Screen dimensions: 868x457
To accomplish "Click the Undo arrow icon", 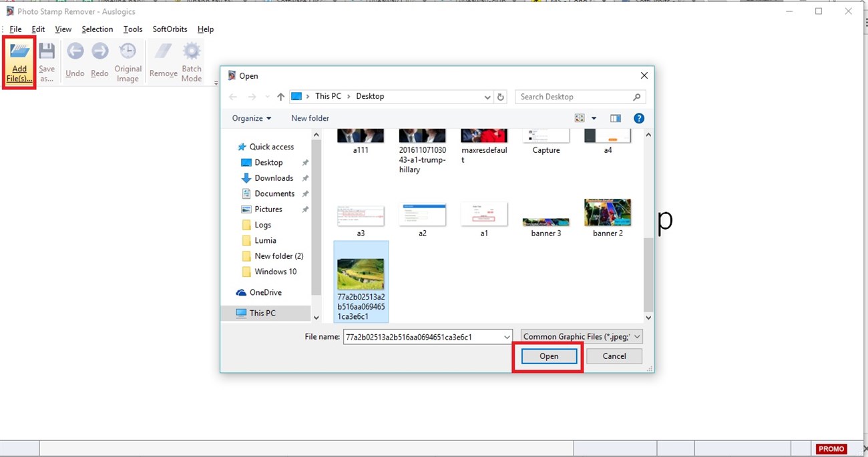I will 75,52.
